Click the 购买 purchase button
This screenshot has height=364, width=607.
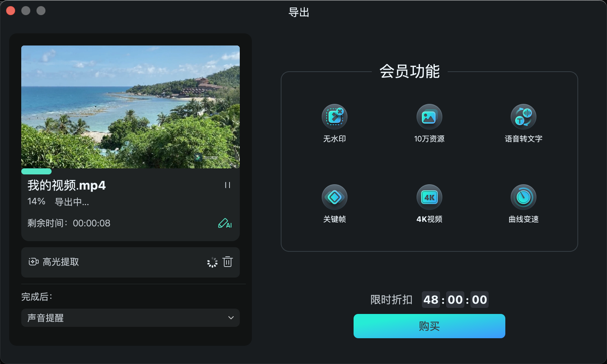tap(429, 326)
